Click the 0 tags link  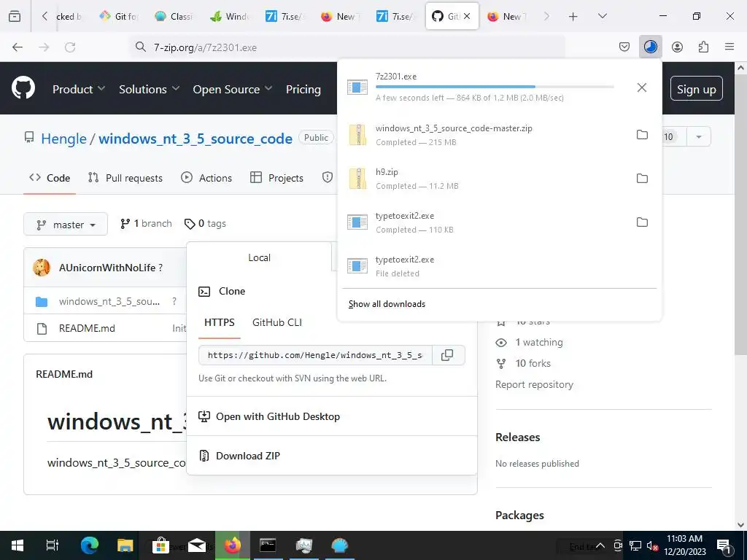[205, 224]
